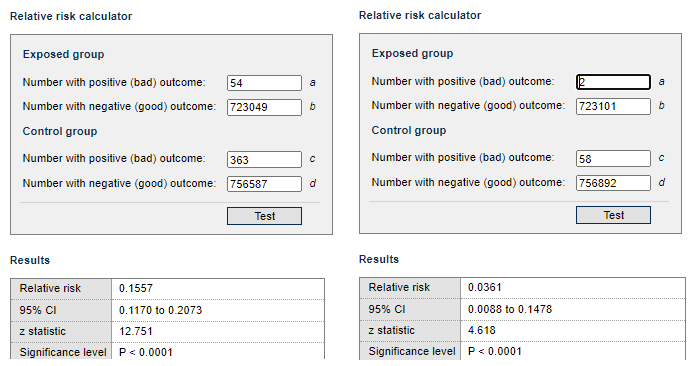This screenshot has width=688, height=366.
Task: Select right exposed negative outcome field 723101
Action: coord(613,106)
